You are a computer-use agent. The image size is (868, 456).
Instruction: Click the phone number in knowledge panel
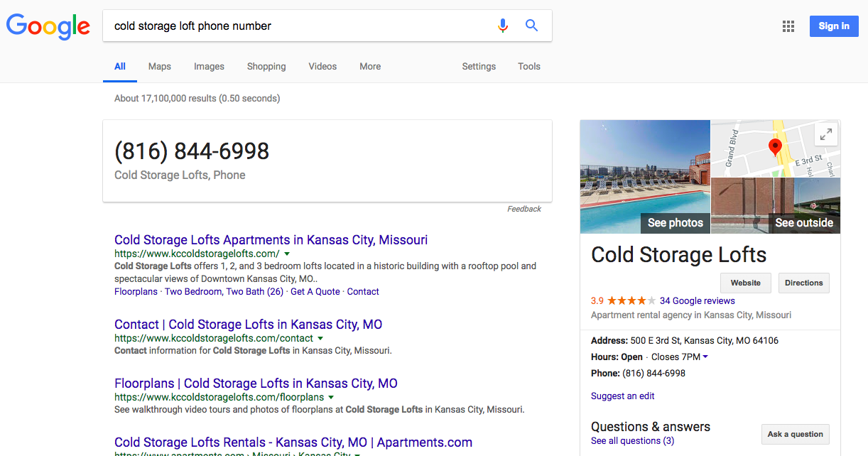(x=653, y=373)
